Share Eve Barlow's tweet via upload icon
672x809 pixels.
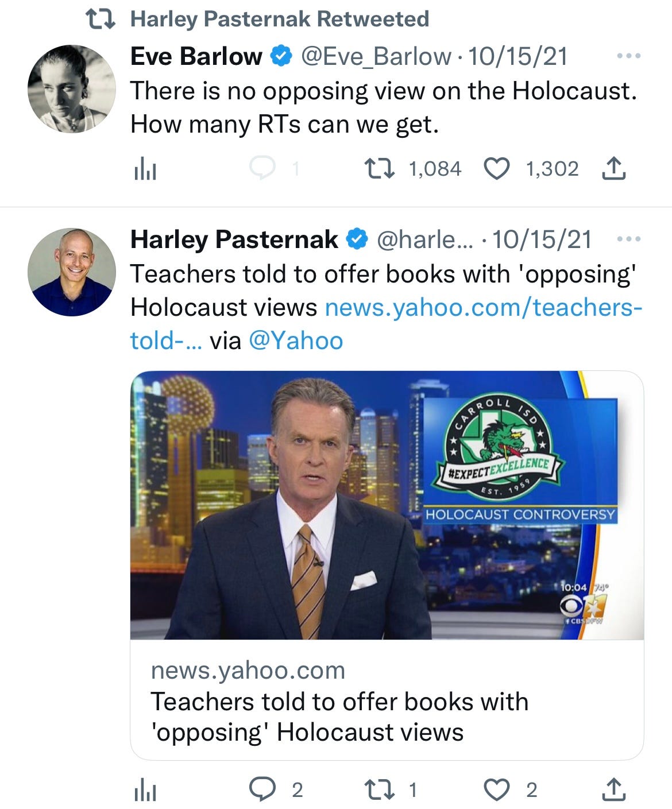[613, 168]
